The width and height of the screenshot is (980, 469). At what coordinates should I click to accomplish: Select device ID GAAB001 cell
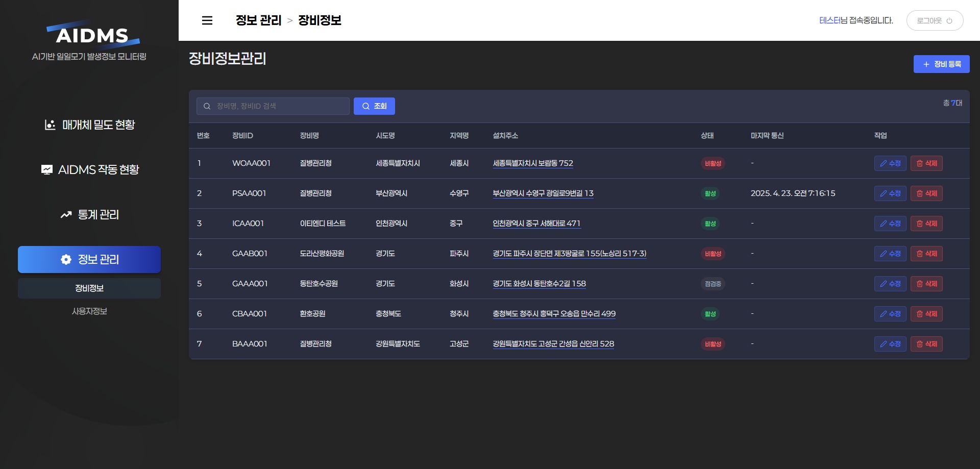[250, 254]
